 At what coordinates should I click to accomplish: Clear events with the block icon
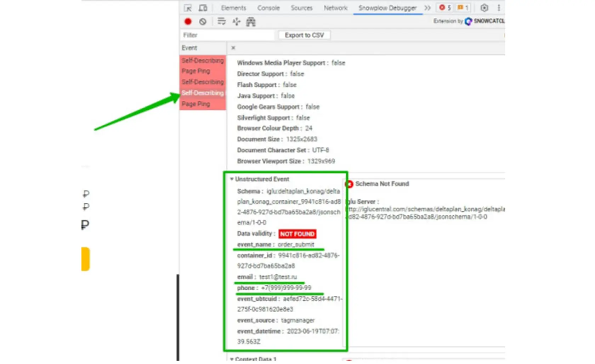pyautogui.click(x=203, y=22)
